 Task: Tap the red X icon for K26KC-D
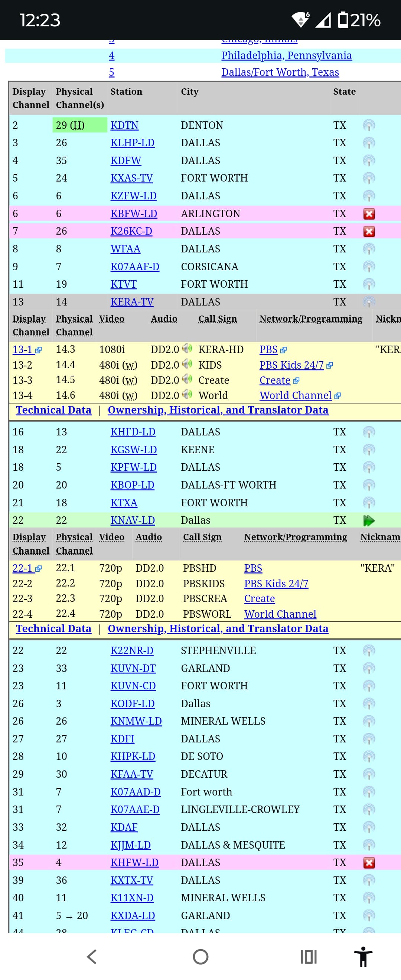pyautogui.click(x=369, y=231)
